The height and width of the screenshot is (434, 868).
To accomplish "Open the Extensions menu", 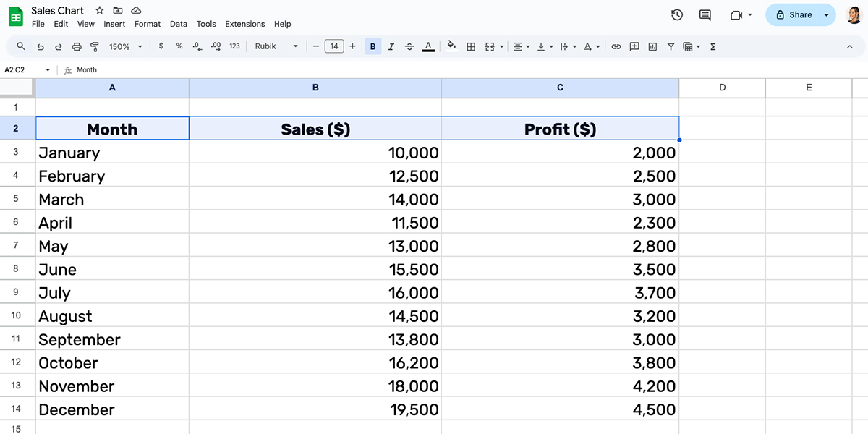I will 244,23.
